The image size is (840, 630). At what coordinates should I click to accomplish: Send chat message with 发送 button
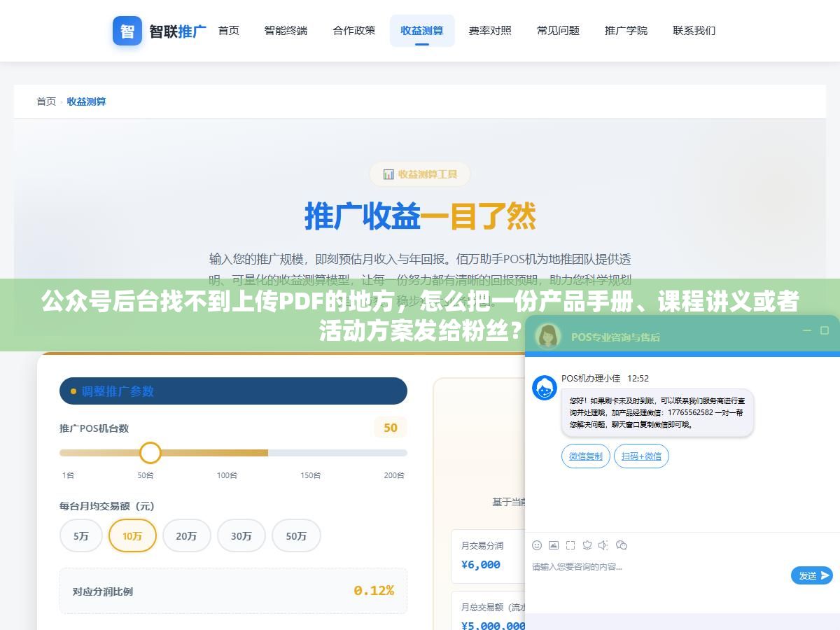(812, 575)
